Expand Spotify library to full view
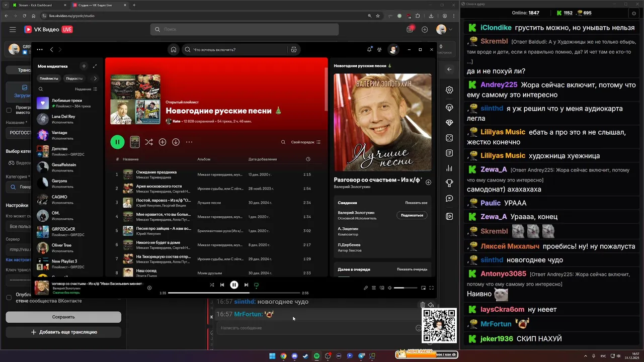This screenshot has height=362, width=644. [x=95, y=66]
